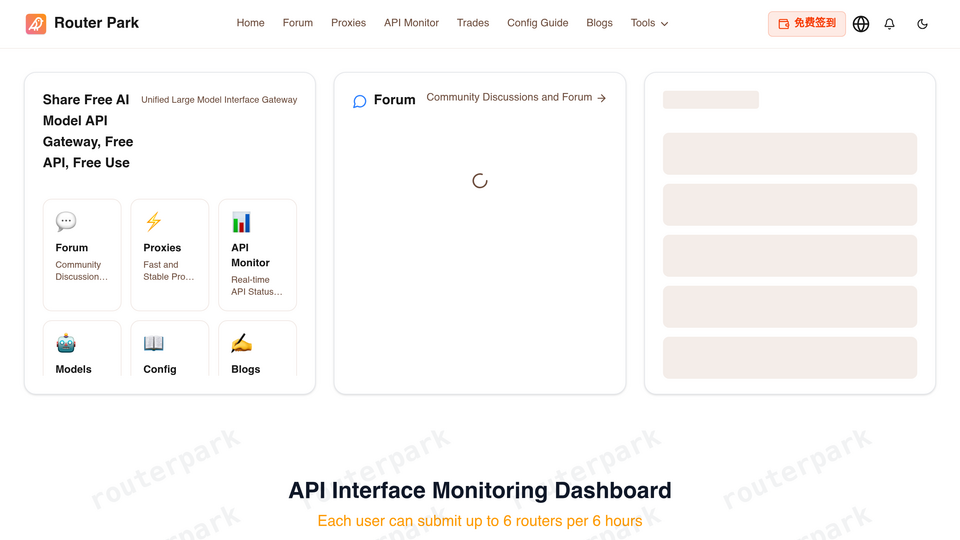Go to Home in navigation

(x=250, y=23)
